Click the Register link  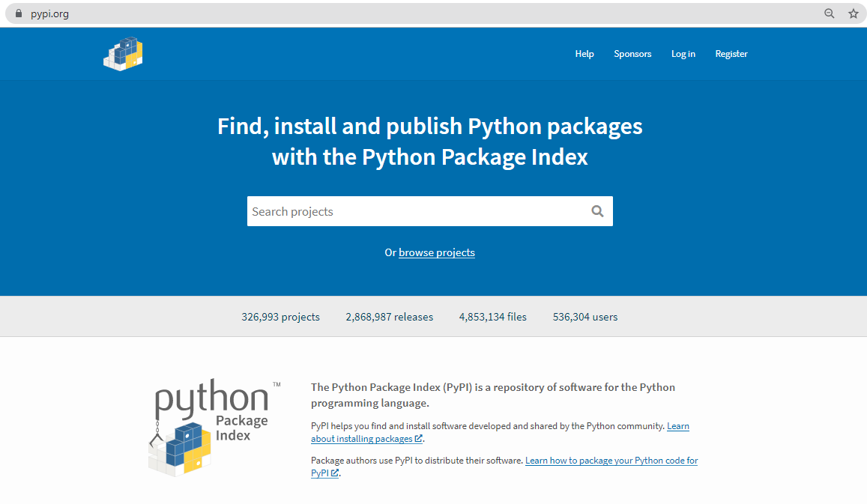731,54
